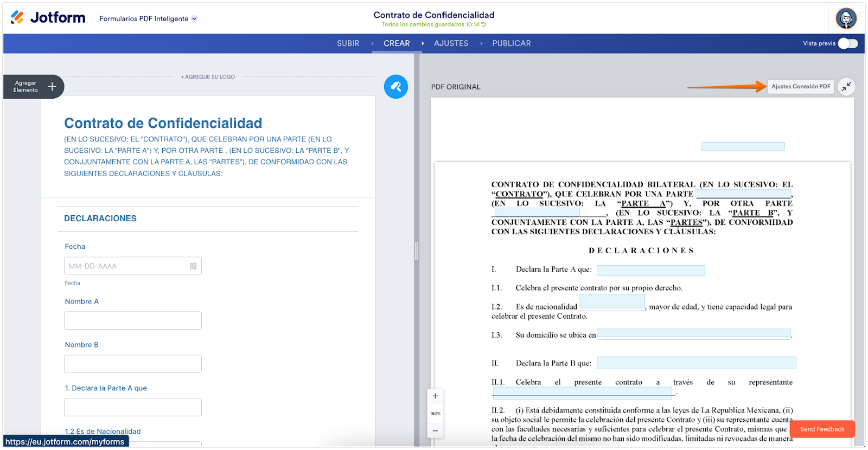Click the Nombre B input field
Image resolution: width=868 pixels, height=450 pixels.
click(133, 364)
